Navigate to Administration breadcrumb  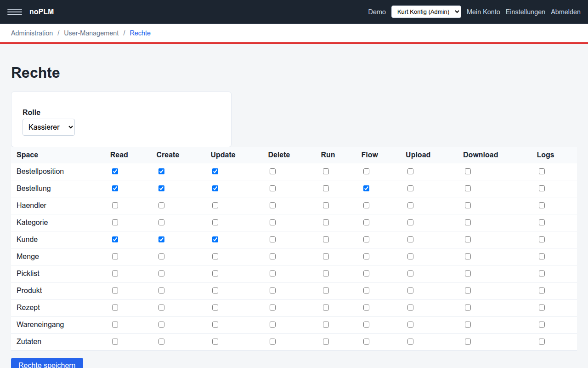coord(32,33)
